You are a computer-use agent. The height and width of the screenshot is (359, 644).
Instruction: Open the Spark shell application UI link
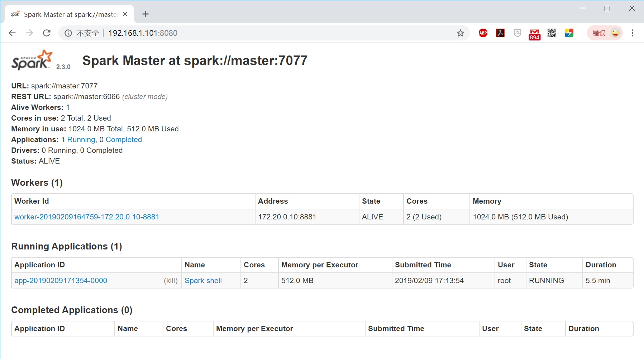(x=203, y=281)
